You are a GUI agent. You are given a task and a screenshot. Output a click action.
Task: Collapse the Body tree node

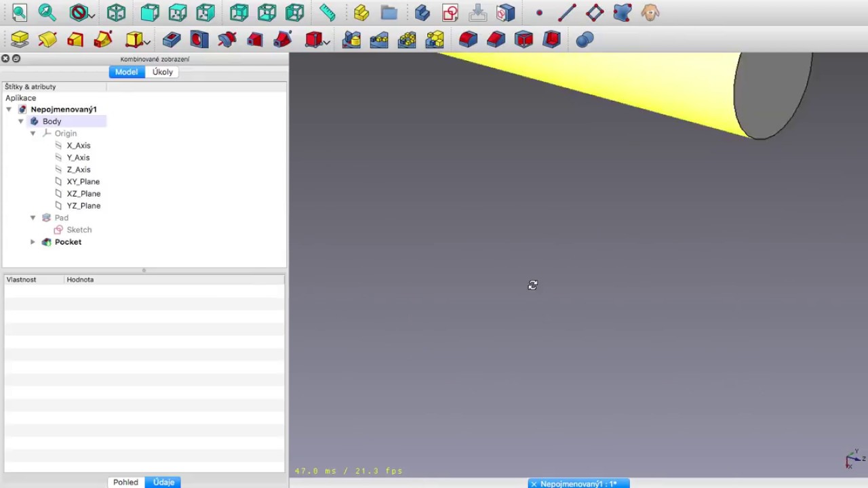pos(21,121)
